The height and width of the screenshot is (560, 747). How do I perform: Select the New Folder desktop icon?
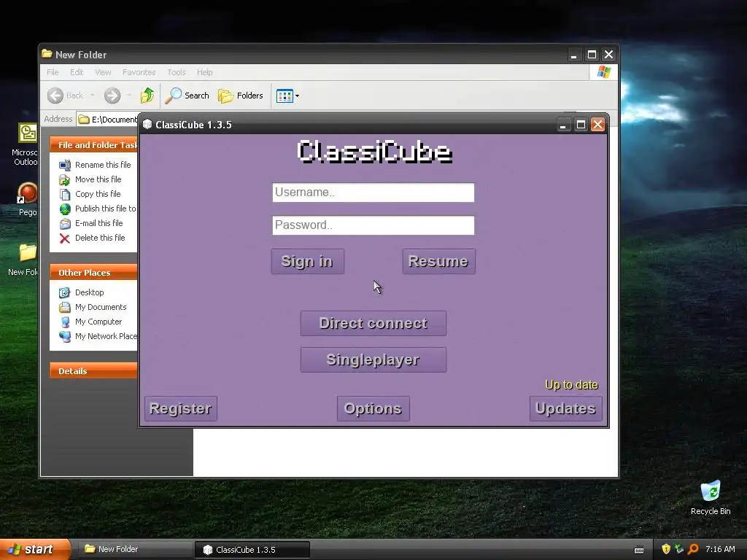click(x=24, y=260)
